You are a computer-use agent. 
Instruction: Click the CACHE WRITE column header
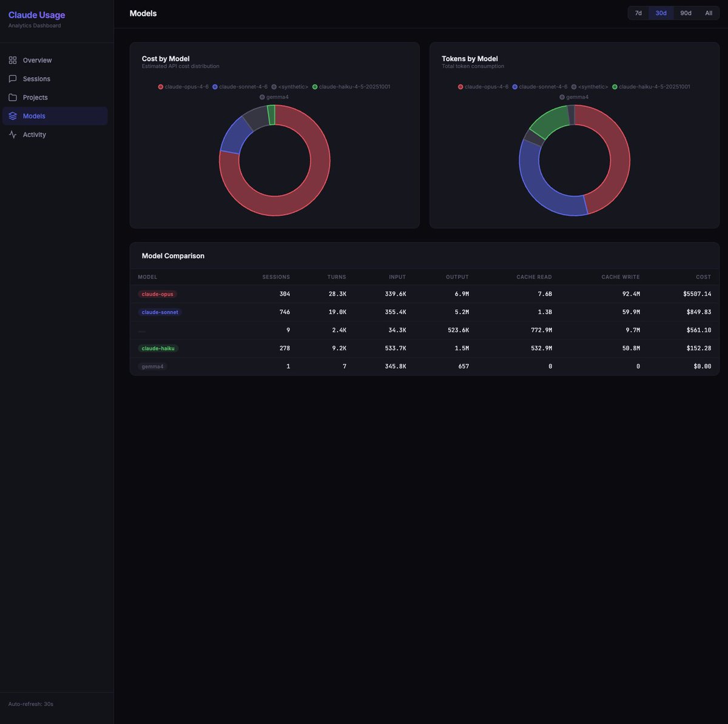pyautogui.click(x=621, y=277)
